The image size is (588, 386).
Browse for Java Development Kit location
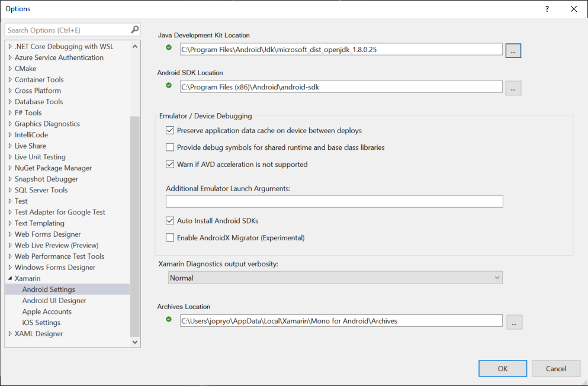[513, 50]
